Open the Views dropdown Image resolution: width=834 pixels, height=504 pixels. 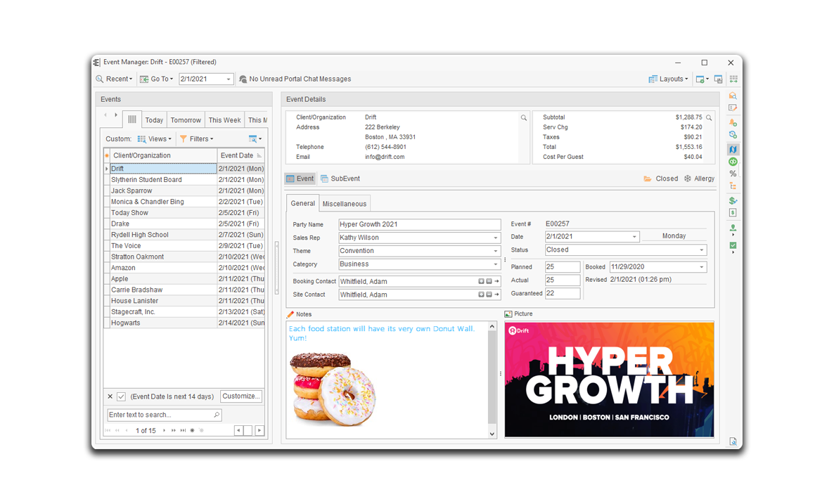(154, 138)
